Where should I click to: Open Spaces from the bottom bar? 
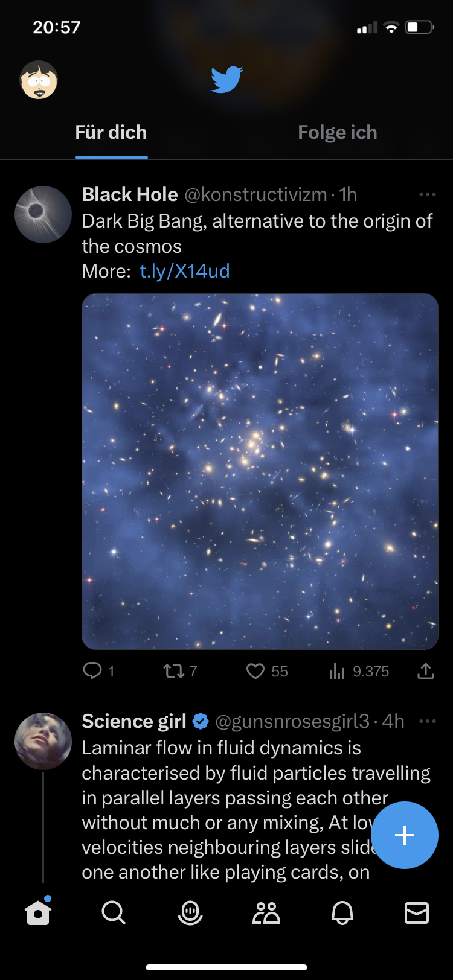tap(190, 913)
